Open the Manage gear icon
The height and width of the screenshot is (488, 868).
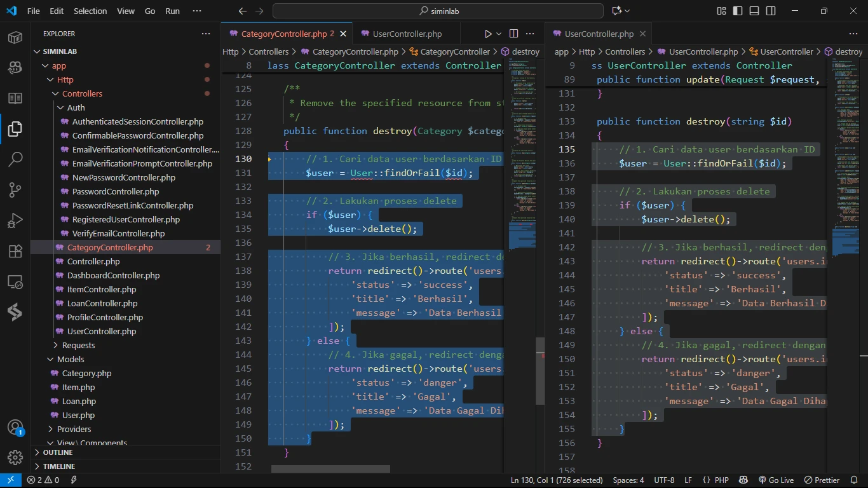point(15,457)
